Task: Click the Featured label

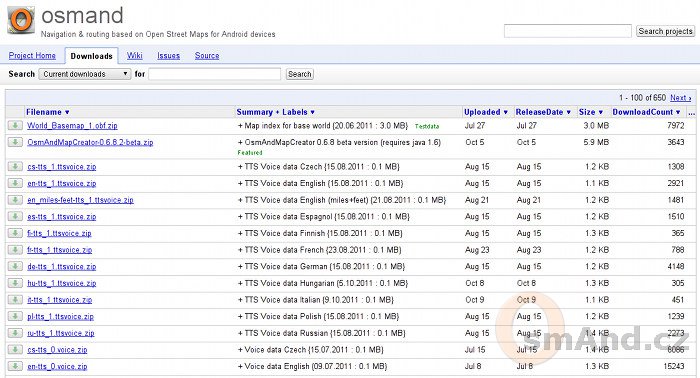Action: coord(250,153)
